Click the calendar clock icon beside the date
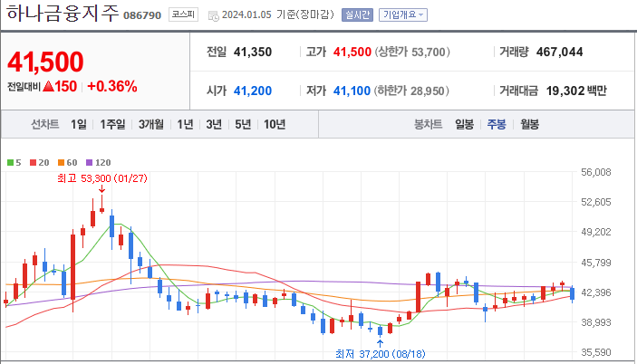Image resolution: width=637 pixels, height=364 pixels. [213, 15]
